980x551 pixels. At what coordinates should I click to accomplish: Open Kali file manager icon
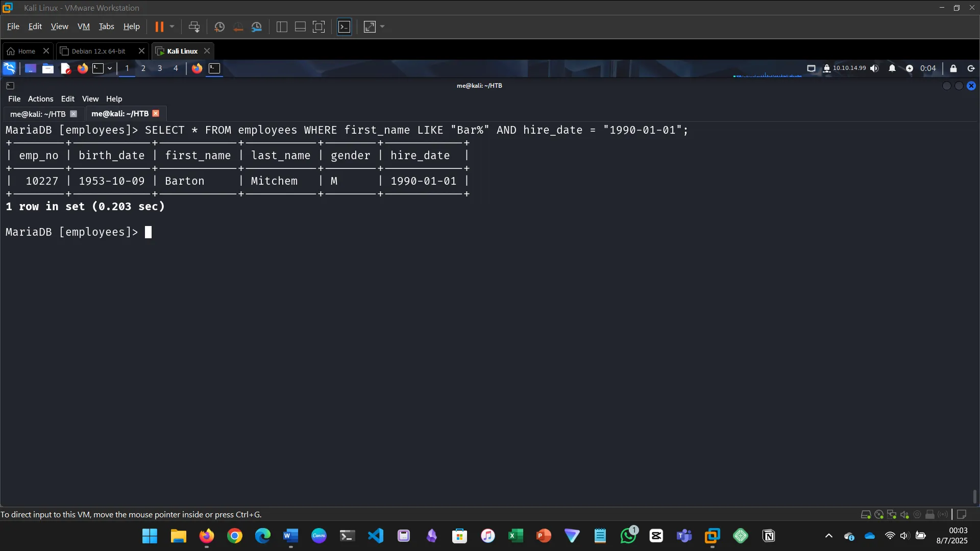48,68
